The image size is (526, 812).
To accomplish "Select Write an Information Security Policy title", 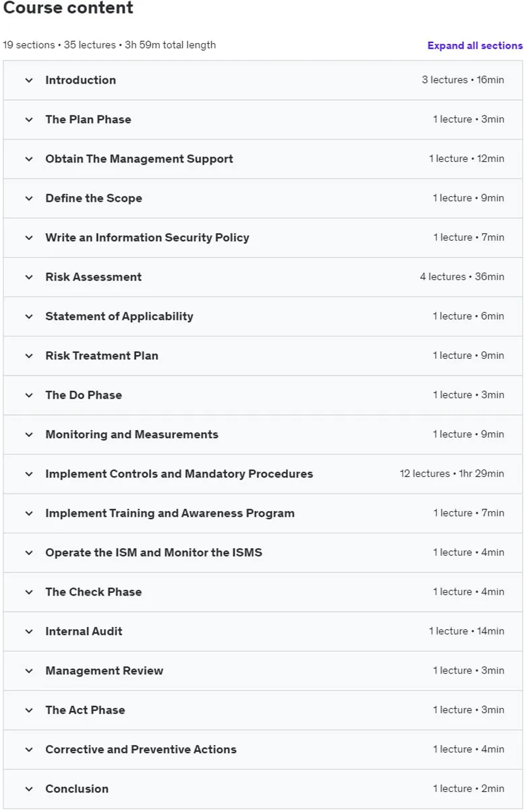I will [147, 237].
